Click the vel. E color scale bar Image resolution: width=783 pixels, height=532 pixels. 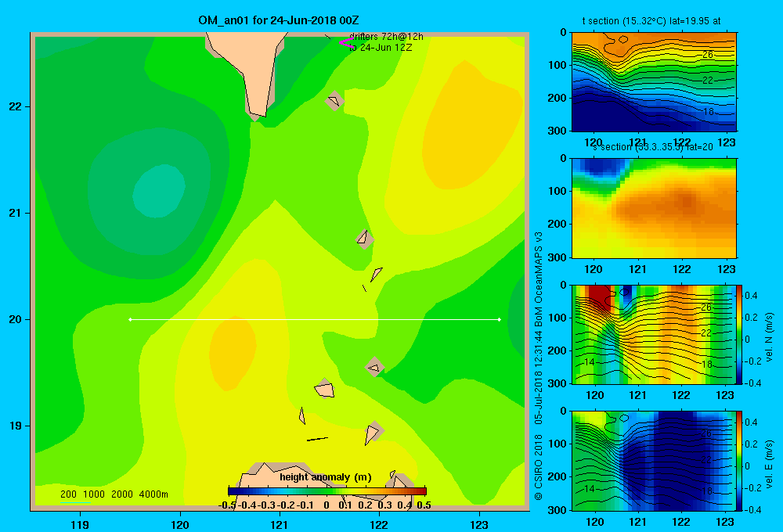740,461
